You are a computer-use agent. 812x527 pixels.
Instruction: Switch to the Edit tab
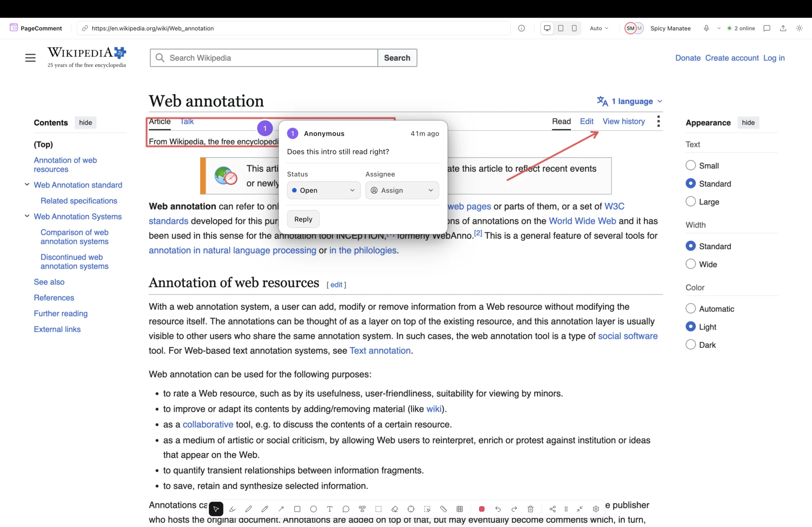point(587,121)
